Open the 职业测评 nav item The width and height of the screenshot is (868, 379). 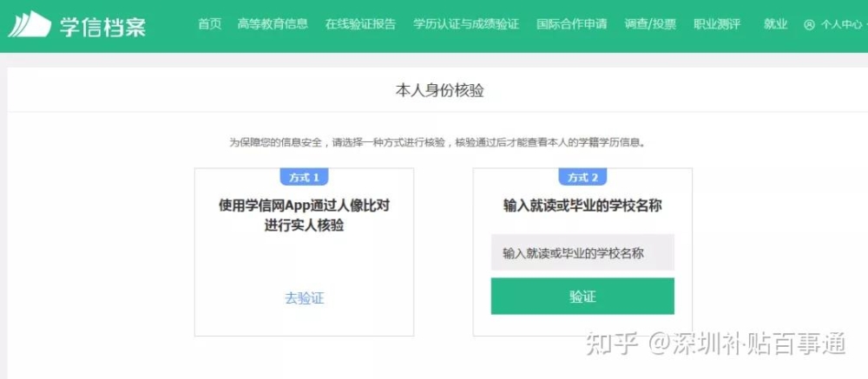coord(717,23)
